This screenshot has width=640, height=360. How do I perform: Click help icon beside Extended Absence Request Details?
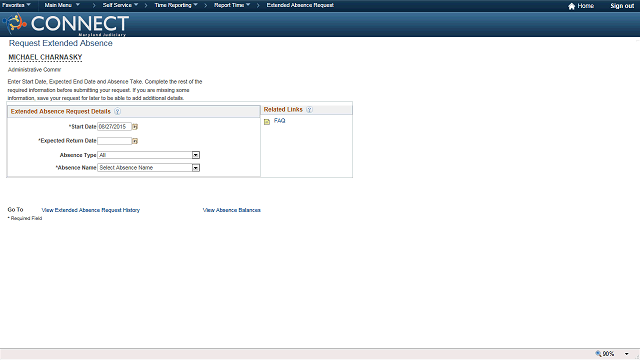pos(118,111)
